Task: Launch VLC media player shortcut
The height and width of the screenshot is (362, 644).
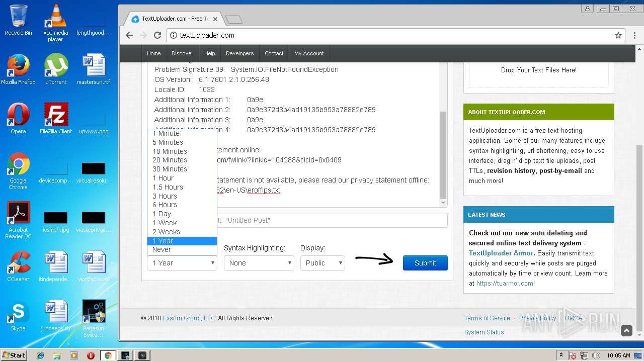Action: point(55,23)
